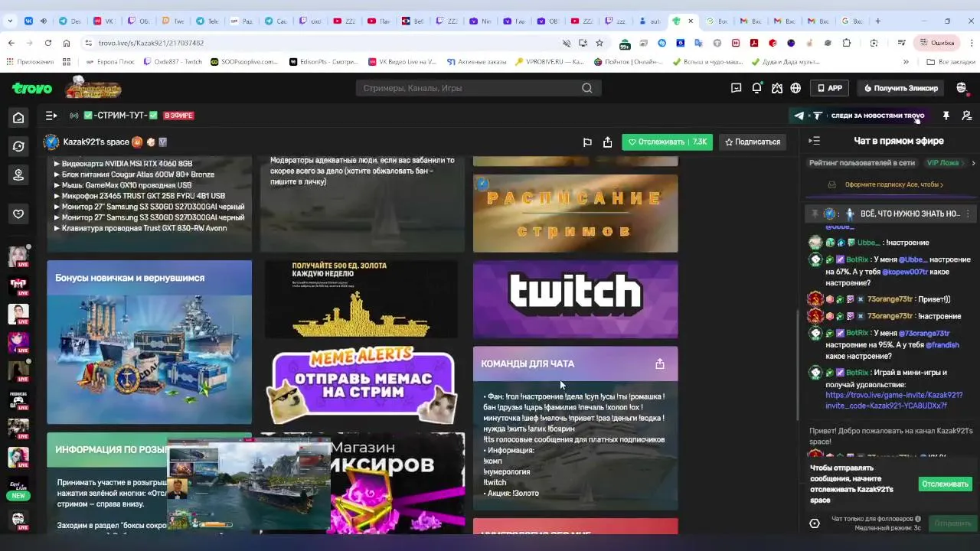Open the Магазин эликсиров panel
The width and height of the screenshot is (980, 551).
[397, 484]
